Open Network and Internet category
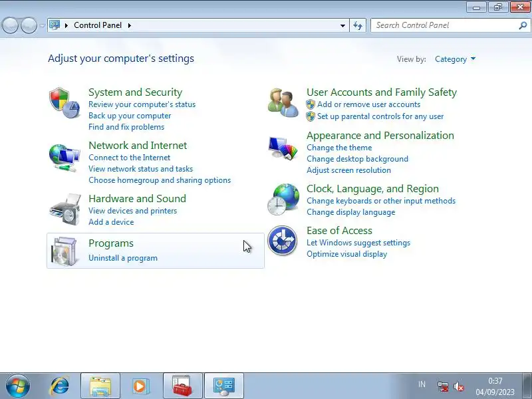This screenshot has width=532, height=399. click(138, 145)
